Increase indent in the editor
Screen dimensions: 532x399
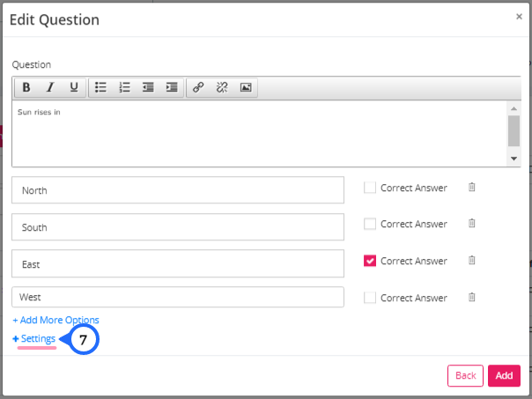pyautogui.click(x=172, y=87)
